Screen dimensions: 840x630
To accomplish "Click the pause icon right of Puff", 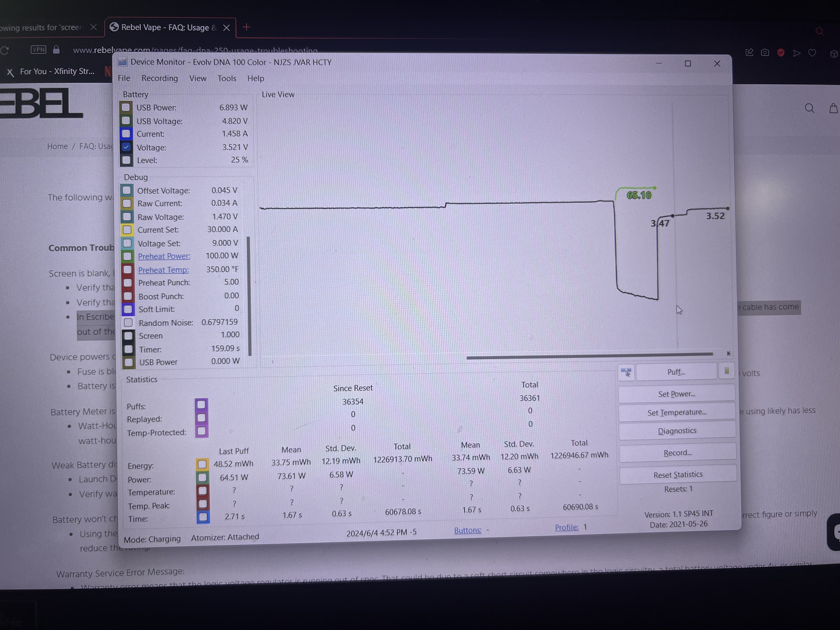I will click(726, 371).
